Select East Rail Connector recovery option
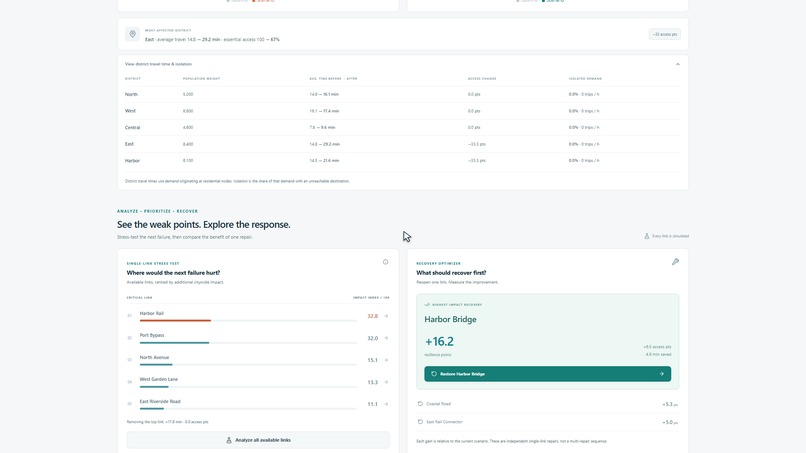 [547, 422]
